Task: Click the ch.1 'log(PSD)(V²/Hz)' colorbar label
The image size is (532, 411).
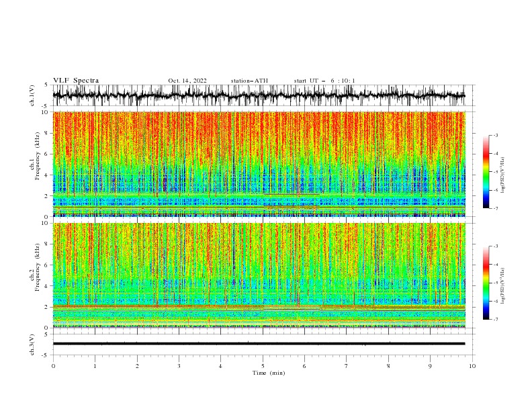Action: tap(503, 175)
